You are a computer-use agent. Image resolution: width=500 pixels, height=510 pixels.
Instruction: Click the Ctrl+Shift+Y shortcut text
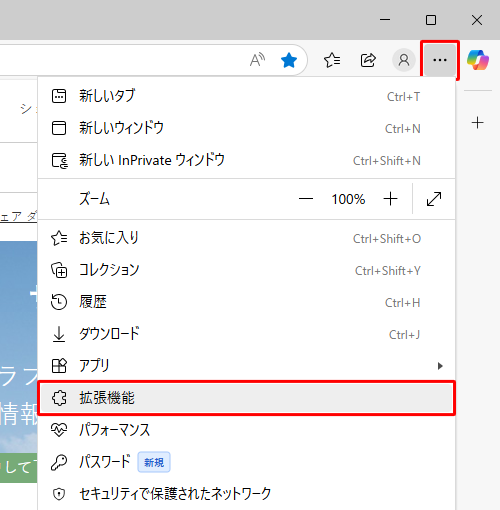[388, 271]
